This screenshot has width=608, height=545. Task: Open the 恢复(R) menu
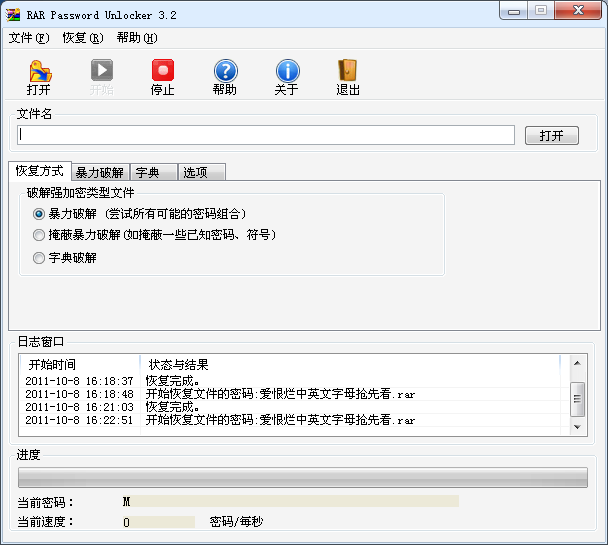pos(83,38)
